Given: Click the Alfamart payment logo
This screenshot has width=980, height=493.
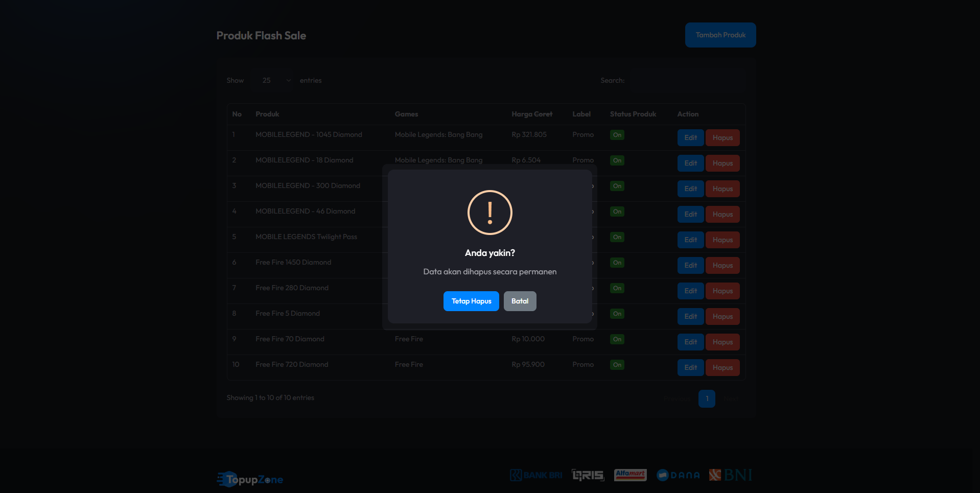Looking at the screenshot, I should pyautogui.click(x=630, y=475).
